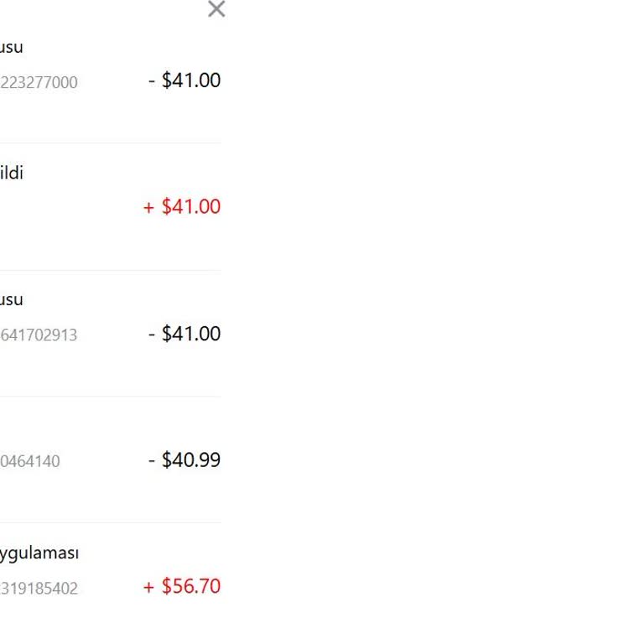
Task: Click the divider line above the +$56.70 row
Action: pos(109,522)
